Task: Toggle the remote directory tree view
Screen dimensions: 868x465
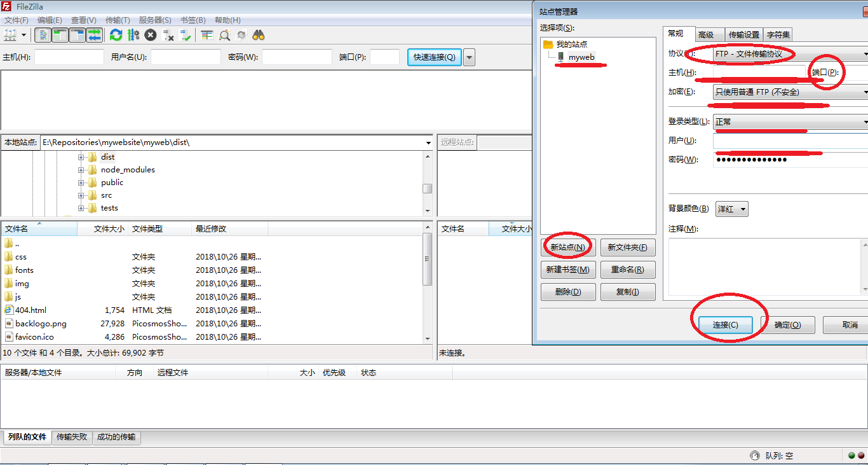Action: 78,35
